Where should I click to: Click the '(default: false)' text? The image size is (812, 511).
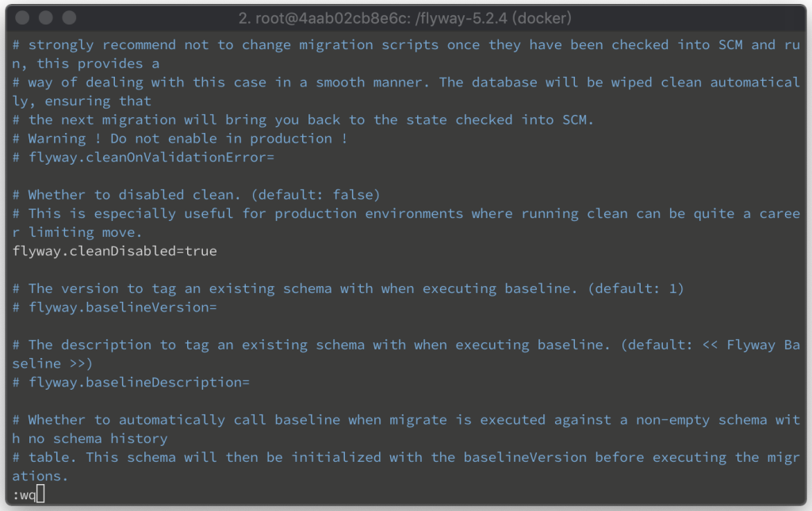(316, 195)
